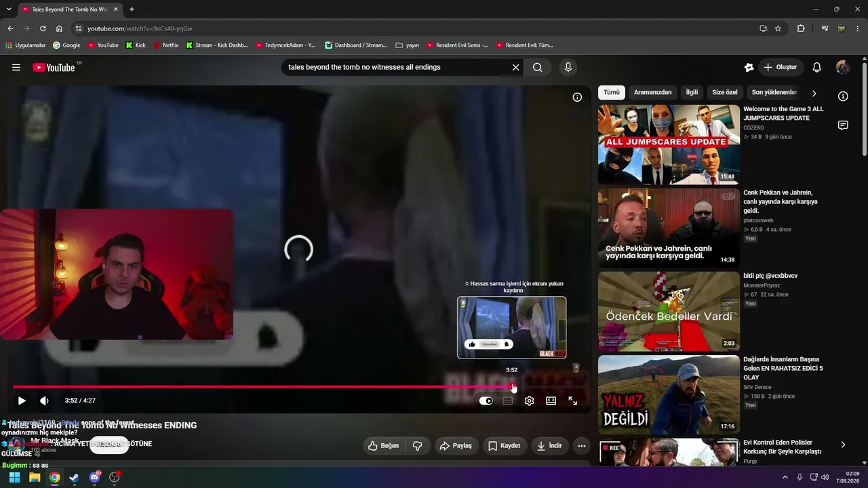Viewport: 868px width, 488px height.
Task: Open the YALNIZ DEĞİLDİ video thumbnail
Action: click(669, 395)
